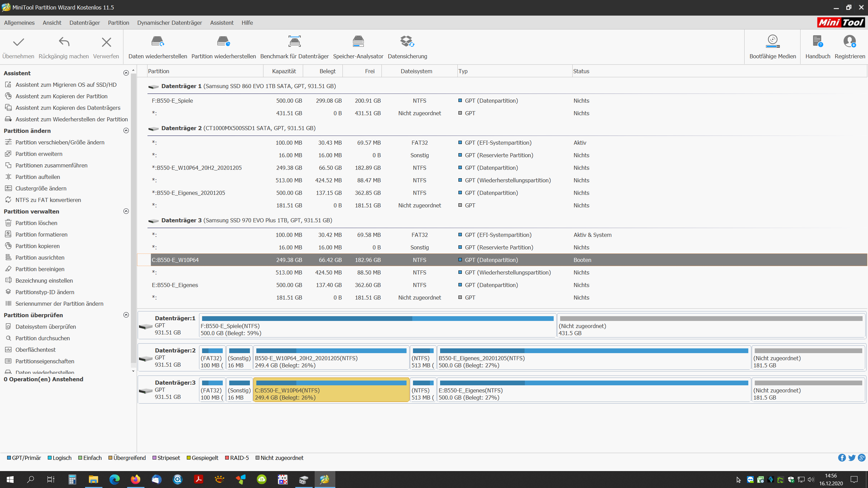Open the Speicher-Analysator tool
The height and width of the screenshot is (488, 868).
tap(358, 42)
